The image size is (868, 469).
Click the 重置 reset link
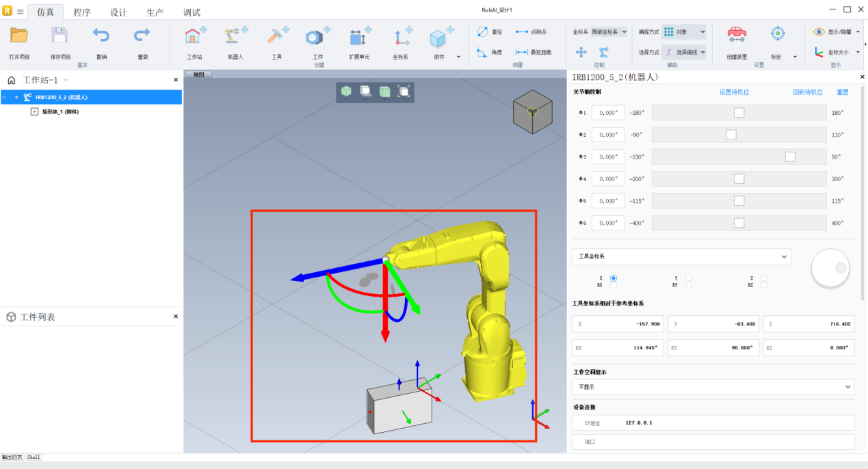(842, 92)
